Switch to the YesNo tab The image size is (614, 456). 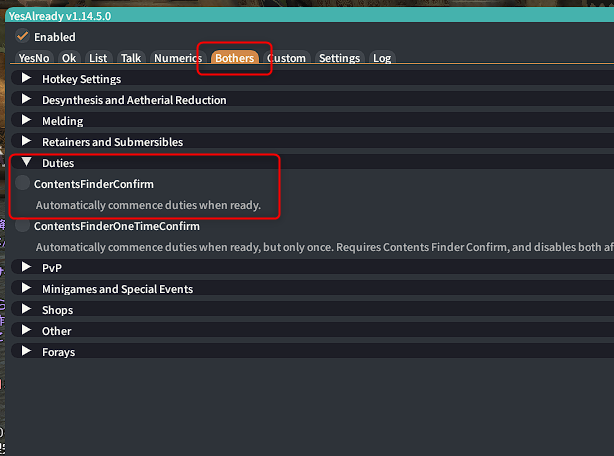[x=34, y=58]
